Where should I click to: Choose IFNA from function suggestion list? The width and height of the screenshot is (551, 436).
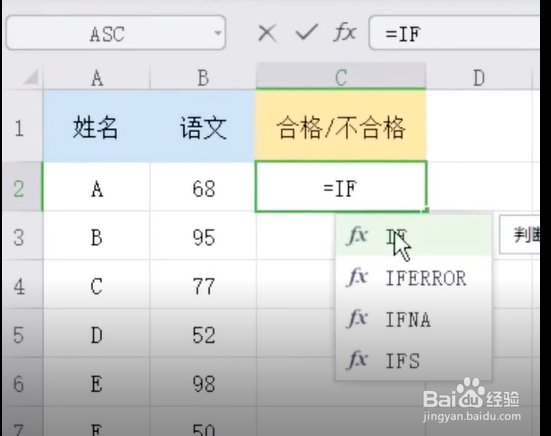pyautogui.click(x=414, y=319)
